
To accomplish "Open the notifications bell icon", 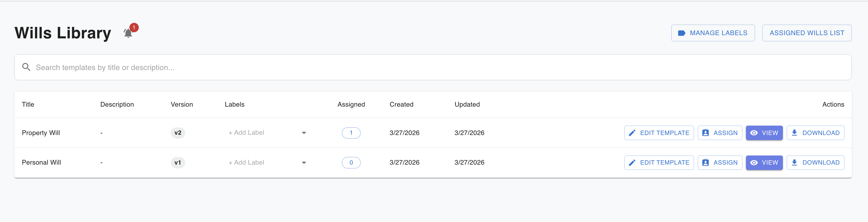I will (x=128, y=33).
